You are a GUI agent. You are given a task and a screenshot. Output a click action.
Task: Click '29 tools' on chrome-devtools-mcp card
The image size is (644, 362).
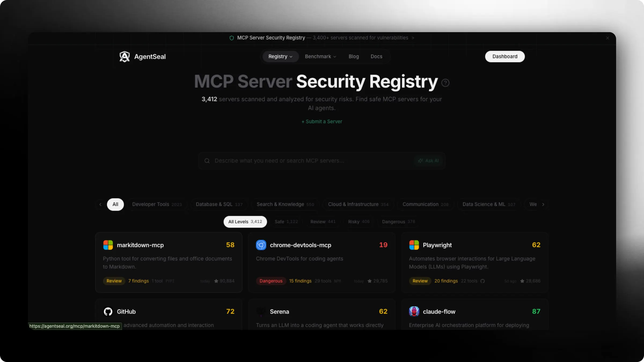[323, 281]
